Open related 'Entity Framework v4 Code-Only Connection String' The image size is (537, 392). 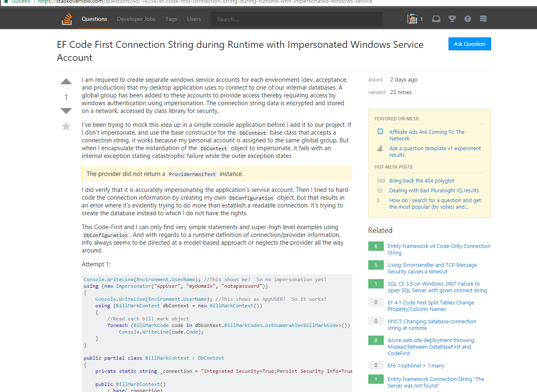pyautogui.click(x=439, y=249)
